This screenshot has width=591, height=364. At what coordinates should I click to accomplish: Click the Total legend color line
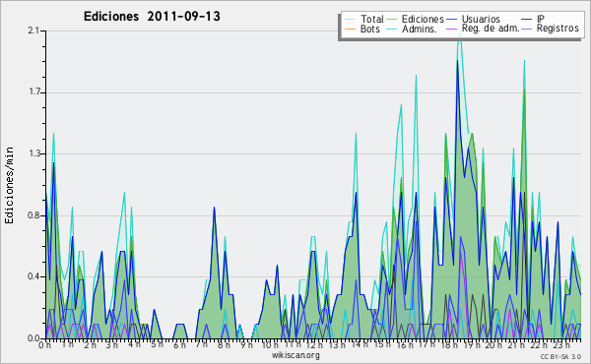point(350,20)
